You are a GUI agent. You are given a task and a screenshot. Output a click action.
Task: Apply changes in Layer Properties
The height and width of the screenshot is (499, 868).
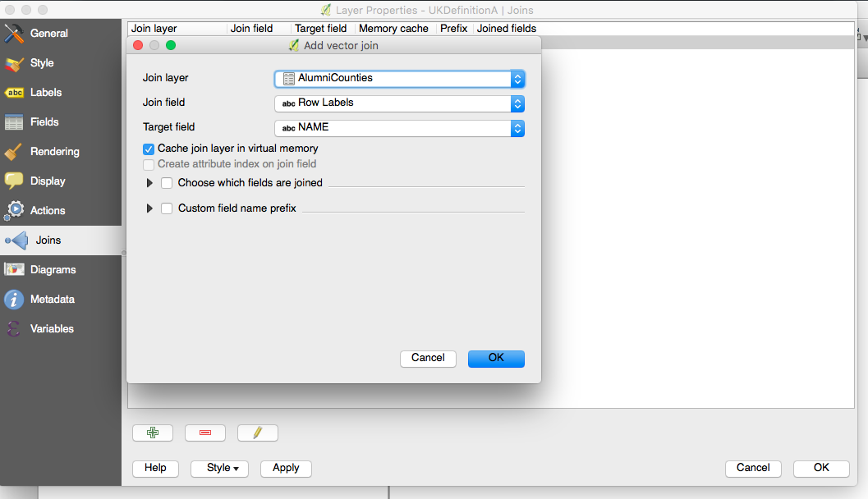pos(286,468)
